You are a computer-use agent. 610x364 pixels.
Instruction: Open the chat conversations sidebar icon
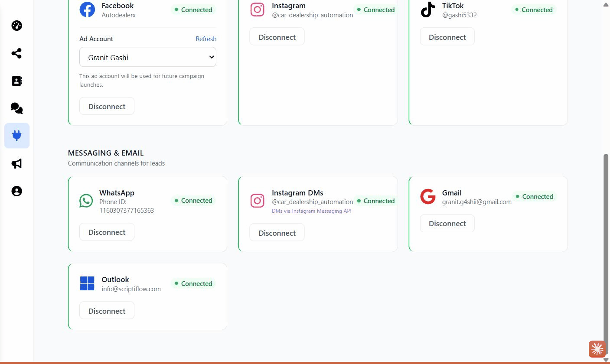pos(16,108)
